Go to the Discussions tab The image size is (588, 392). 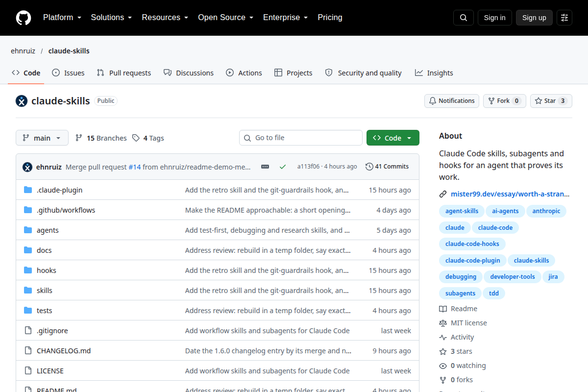point(189,73)
